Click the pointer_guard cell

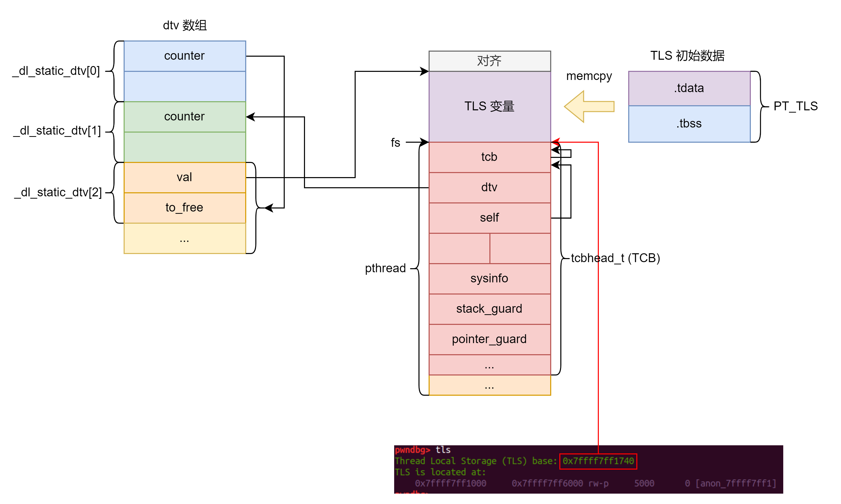click(489, 339)
